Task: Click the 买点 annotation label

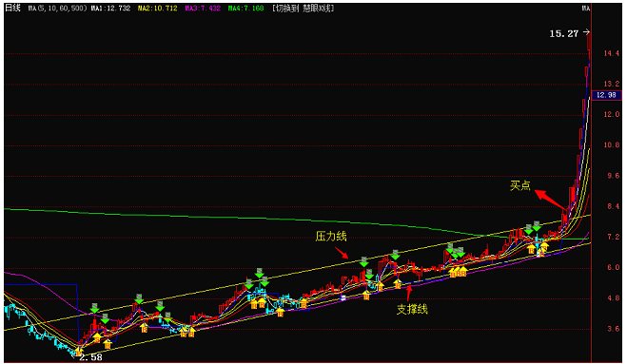Action: (x=520, y=185)
